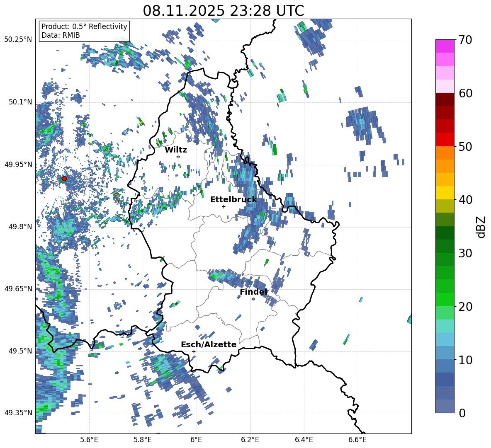Click the 49.65°N latitude label
The width and height of the screenshot is (491, 448).
[x=18, y=288]
